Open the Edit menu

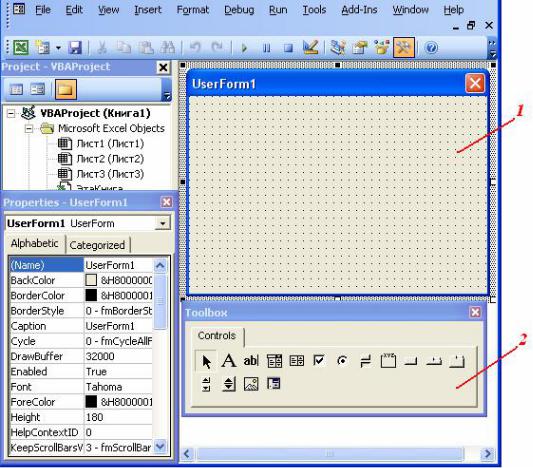click(x=74, y=10)
